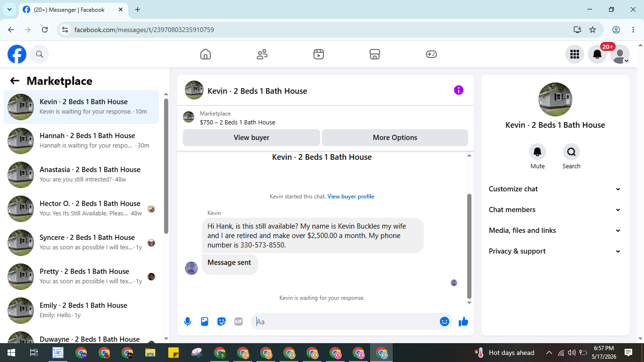Open Sticky Notes from the taskbar
This screenshot has width=644, height=362.
(173, 353)
